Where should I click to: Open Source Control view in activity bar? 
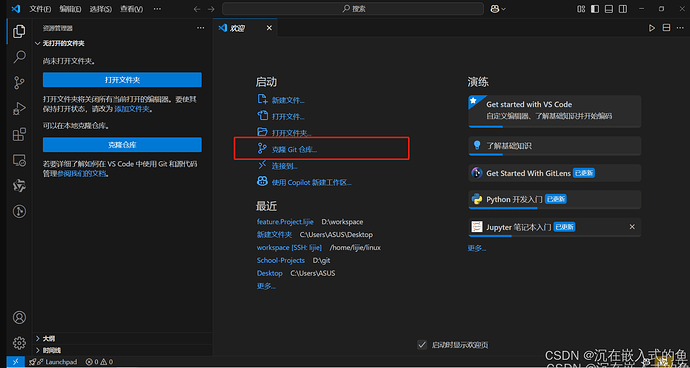tap(19, 83)
